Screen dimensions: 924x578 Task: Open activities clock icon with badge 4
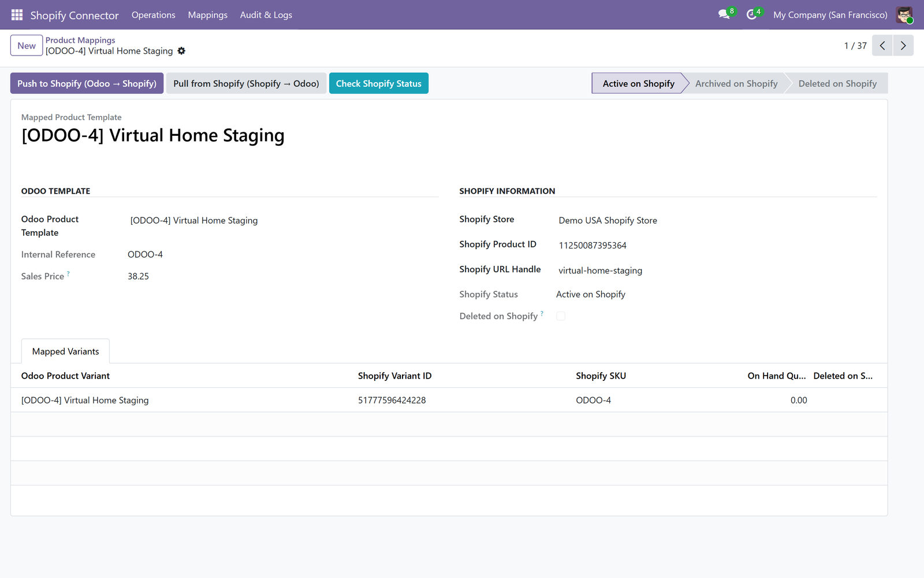[x=752, y=14]
